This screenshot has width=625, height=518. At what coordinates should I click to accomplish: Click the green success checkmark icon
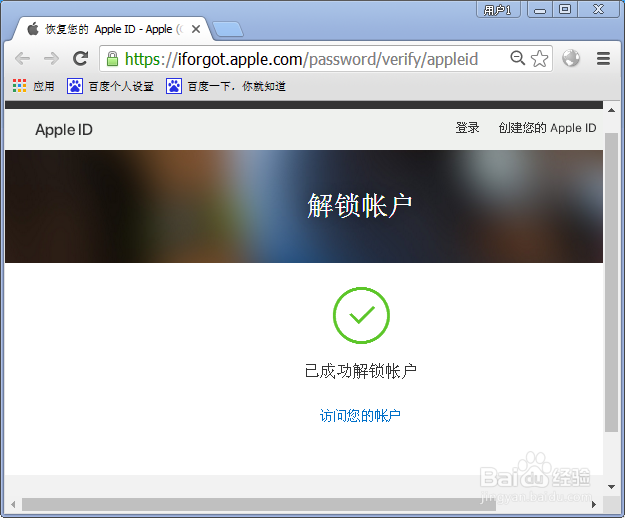[x=361, y=315]
